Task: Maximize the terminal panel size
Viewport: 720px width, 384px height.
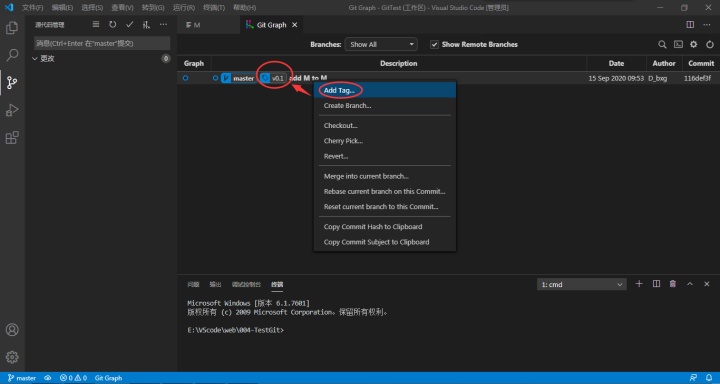Action: (690, 284)
